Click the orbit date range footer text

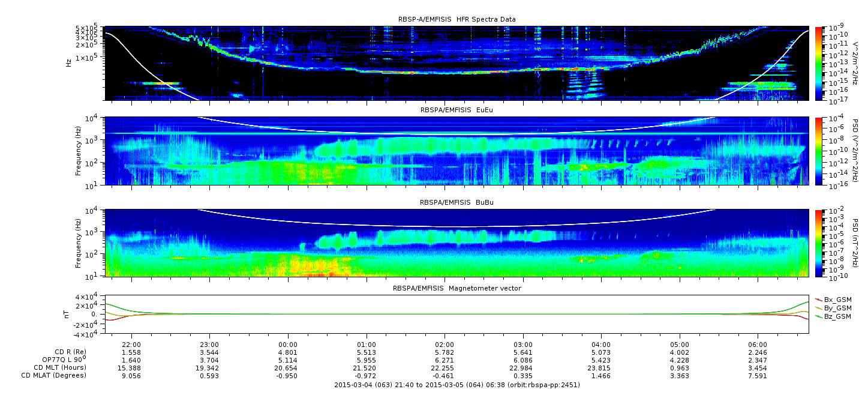coord(456,385)
